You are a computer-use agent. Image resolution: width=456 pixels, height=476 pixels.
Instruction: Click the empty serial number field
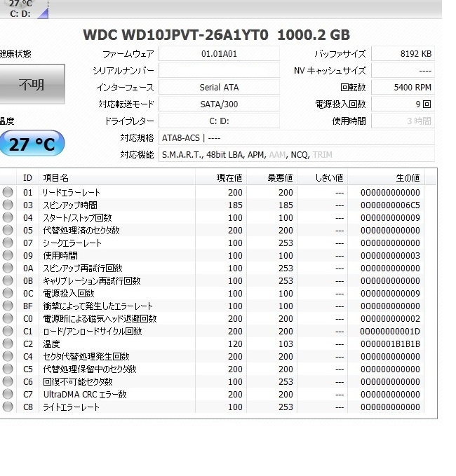219,71
